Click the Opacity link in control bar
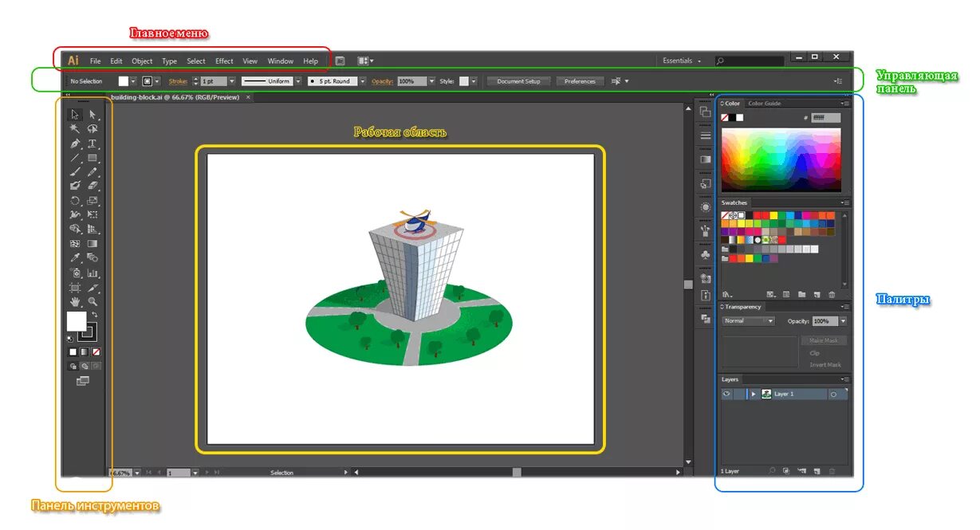Image resolution: width=980 pixels, height=530 pixels. [x=383, y=81]
